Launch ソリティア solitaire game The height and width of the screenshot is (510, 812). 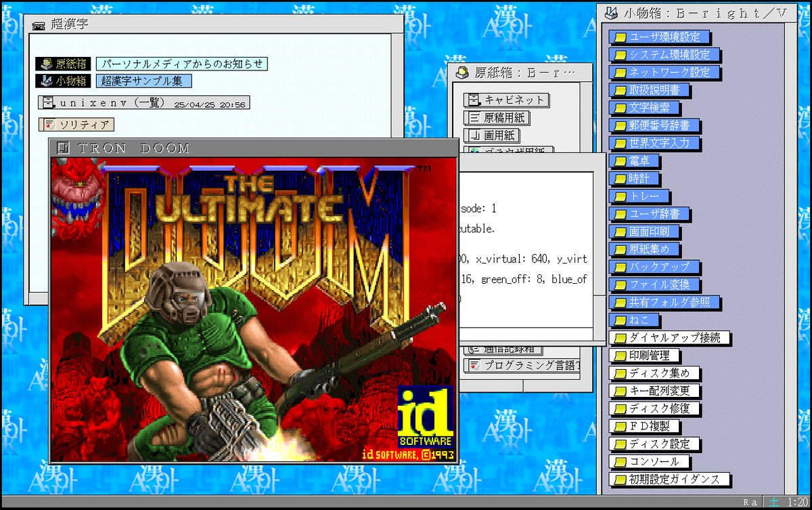pyautogui.click(x=76, y=125)
